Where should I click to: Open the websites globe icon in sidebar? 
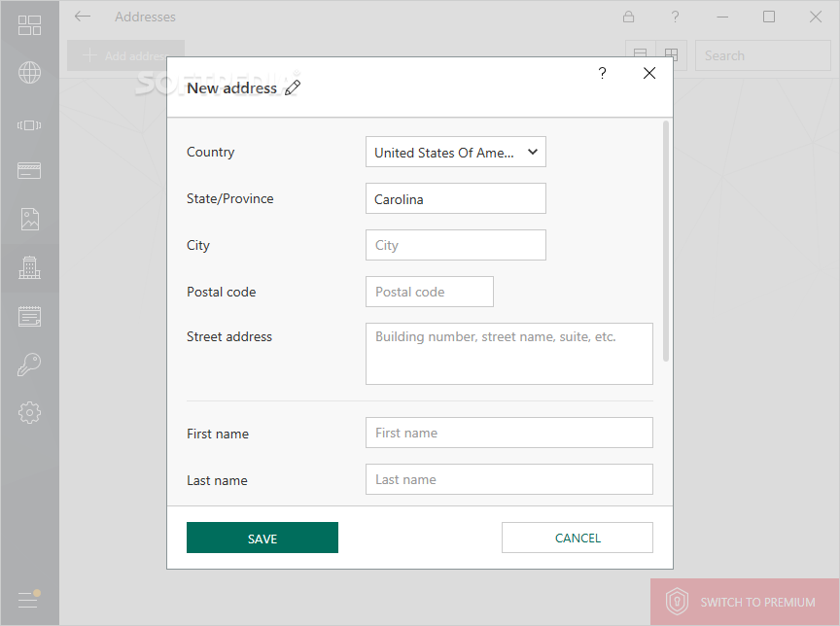29,73
